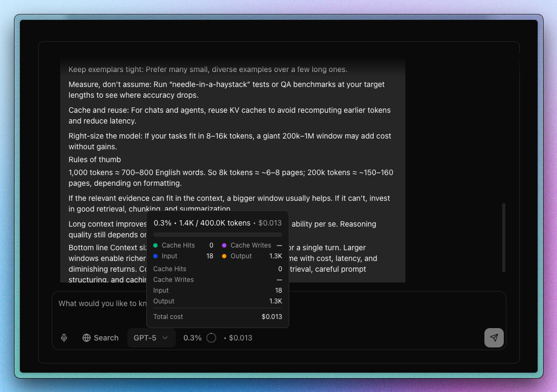Click the 1.3K value beside orange Output legend
This screenshot has width=557, height=392.
pyautogui.click(x=276, y=256)
